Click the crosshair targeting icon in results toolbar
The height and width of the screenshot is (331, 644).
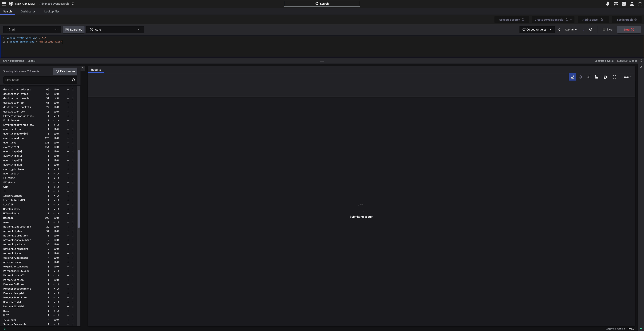[580, 77]
